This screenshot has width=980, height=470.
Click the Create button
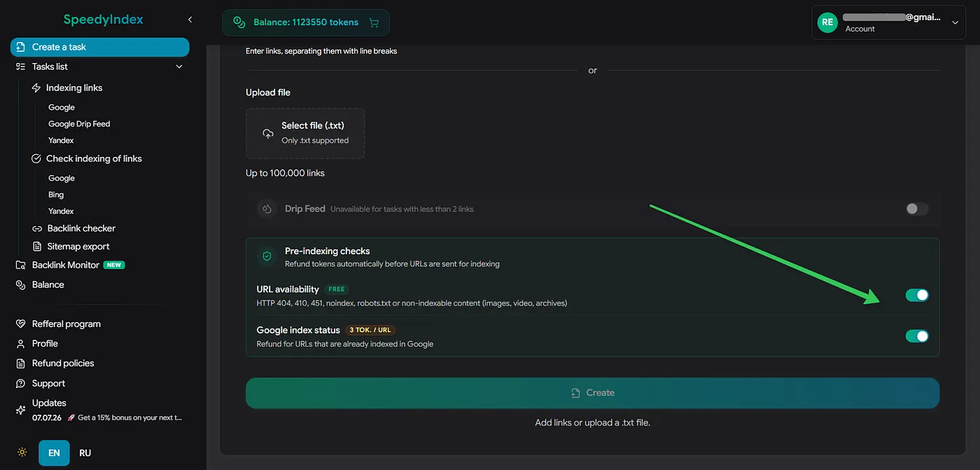click(592, 393)
